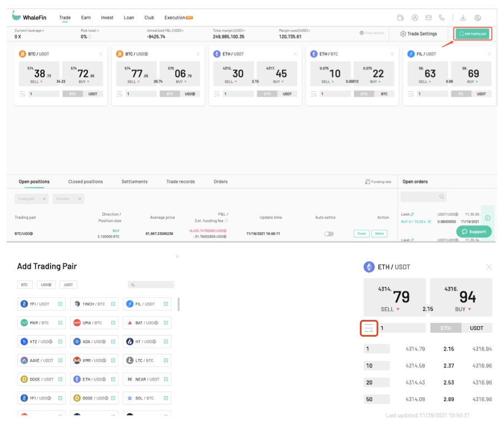Expand depth list on BTC/USD card

[119, 94]
